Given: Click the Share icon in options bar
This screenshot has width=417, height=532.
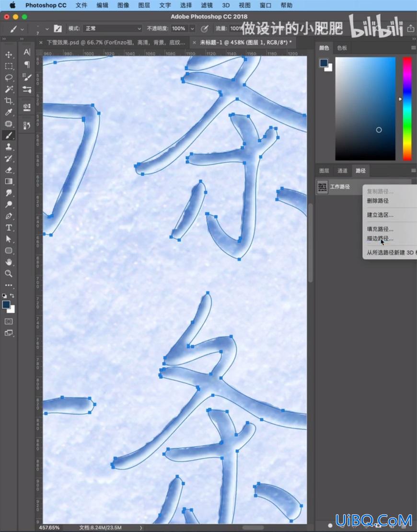Looking at the screenshot, I should pyautogui.click(x=410, y=29).
